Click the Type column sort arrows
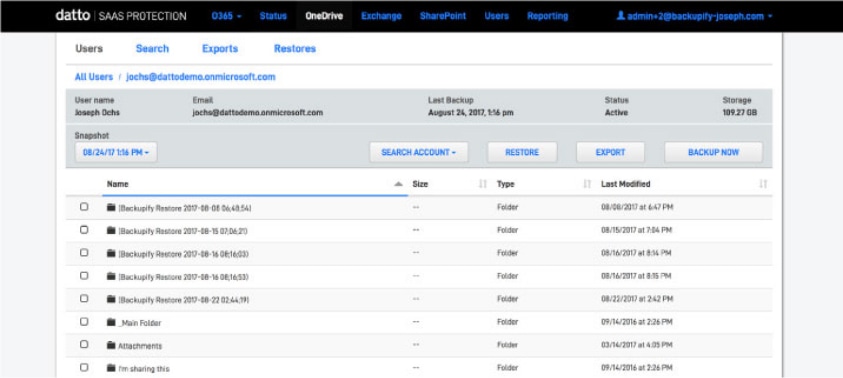 point(587,184)
